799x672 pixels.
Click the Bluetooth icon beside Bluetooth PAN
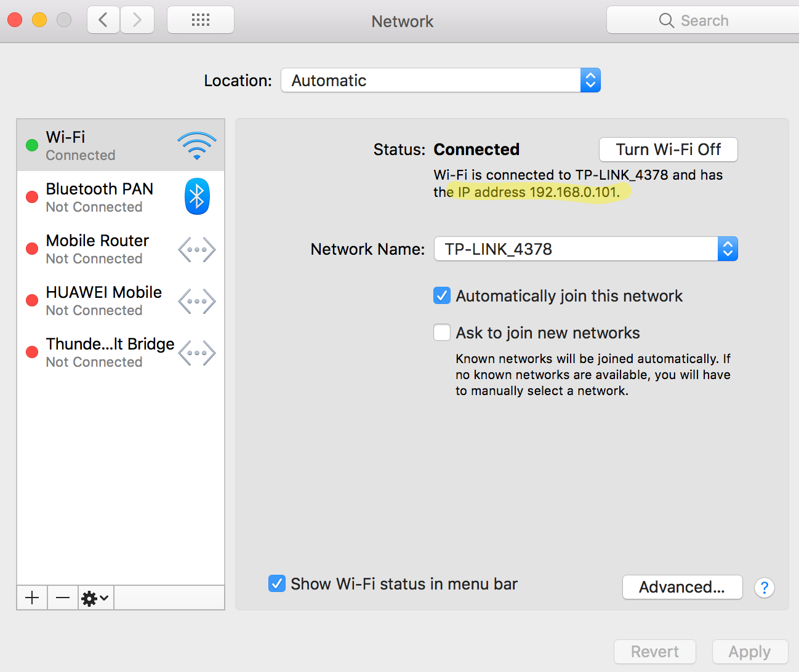pyautogui.click(x=197, y=196)
